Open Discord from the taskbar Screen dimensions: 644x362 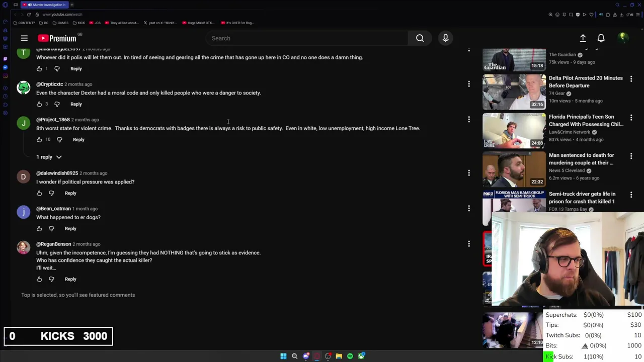pyautogui.click(x=306, y=356)
